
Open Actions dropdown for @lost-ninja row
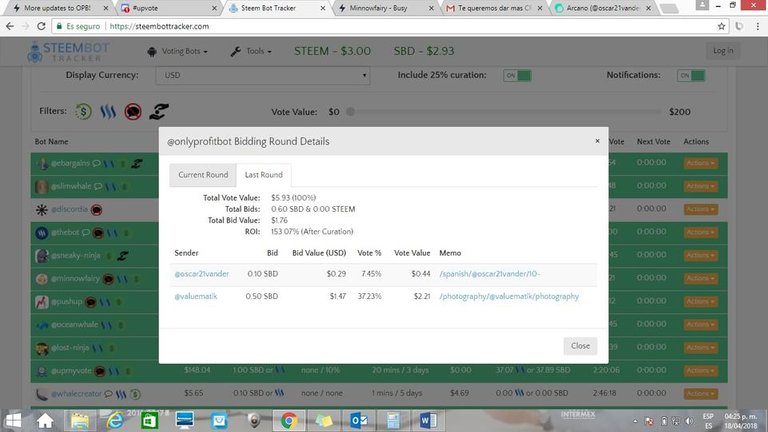[700, 347]
